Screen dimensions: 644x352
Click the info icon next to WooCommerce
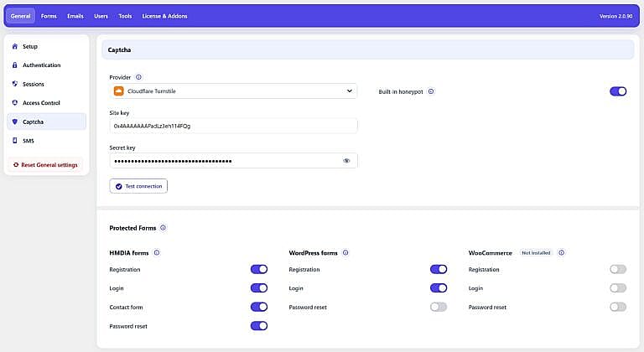click(562, 253)
